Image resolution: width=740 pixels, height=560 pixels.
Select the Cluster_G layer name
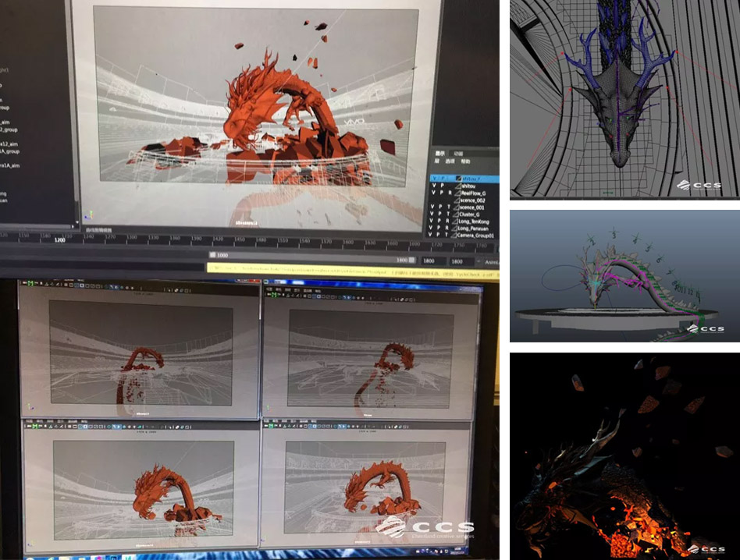[470, 214]
